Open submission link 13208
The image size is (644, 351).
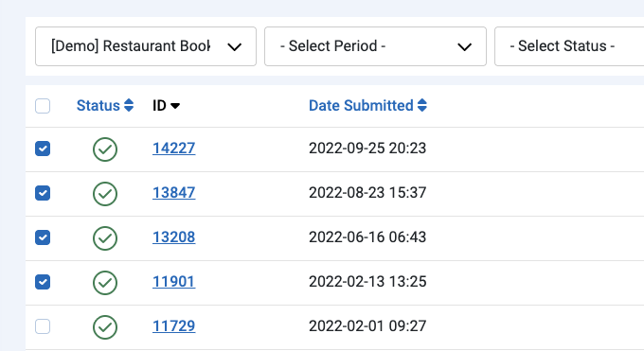click(x=173, y=237)
